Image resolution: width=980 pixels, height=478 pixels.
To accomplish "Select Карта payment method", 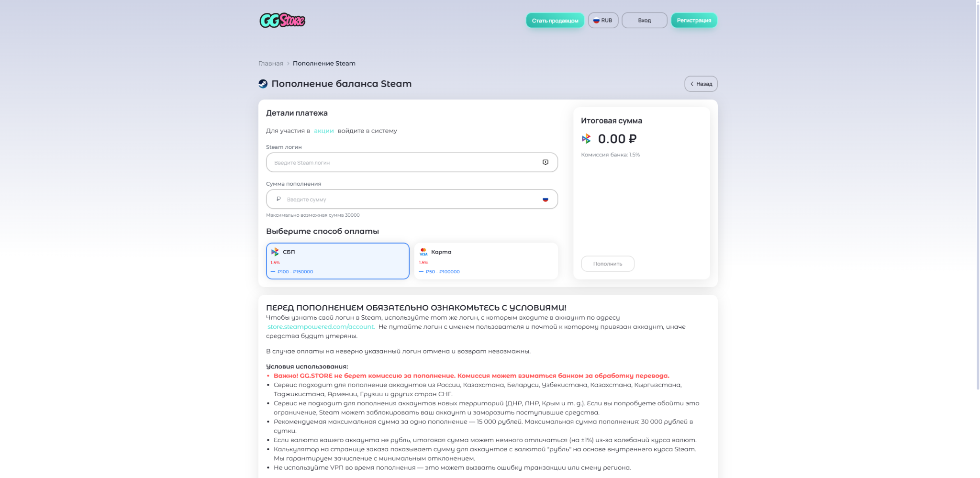I will coord(486,261).
